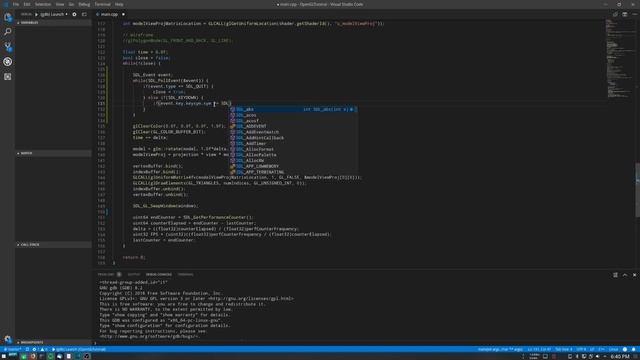640x360 pixels.
Task: Select SDL_APP_TERMINATING autocomplete suggestion
Action: [293, 172]
